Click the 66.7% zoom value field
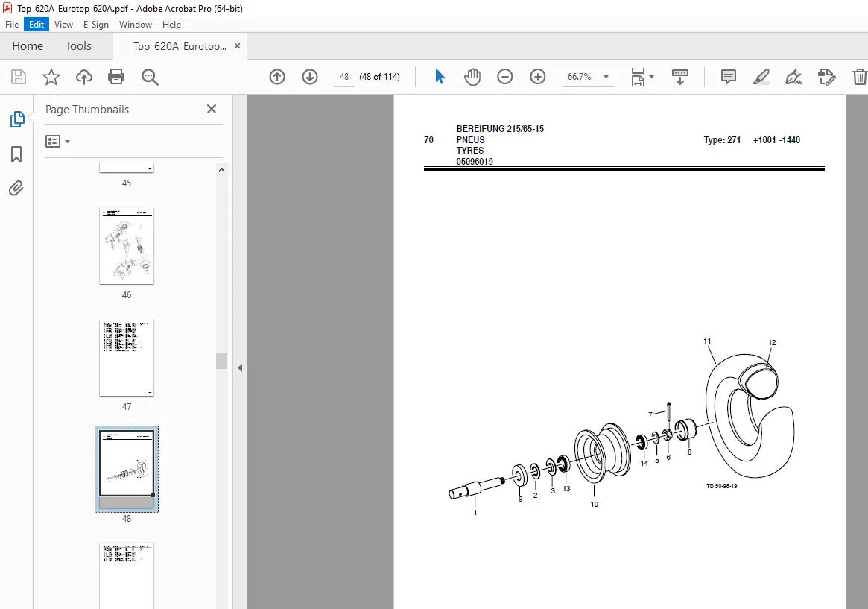 point(580,77)
